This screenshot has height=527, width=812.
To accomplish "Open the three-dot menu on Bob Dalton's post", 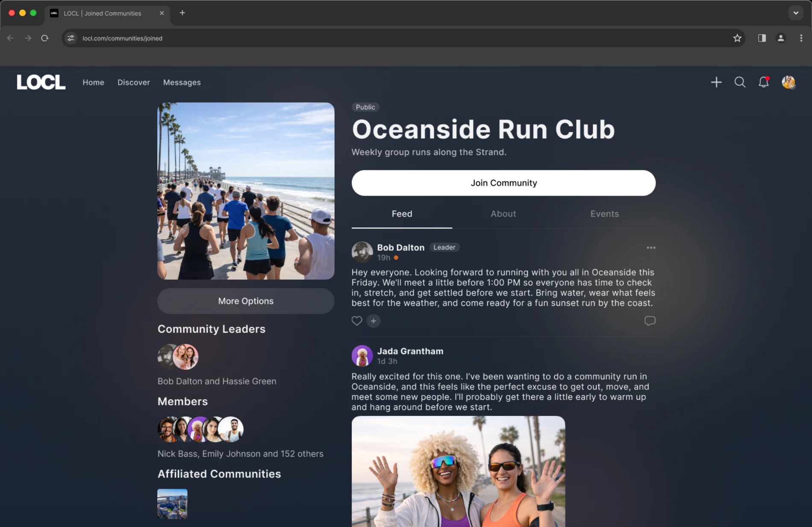I will pos(651,248).
